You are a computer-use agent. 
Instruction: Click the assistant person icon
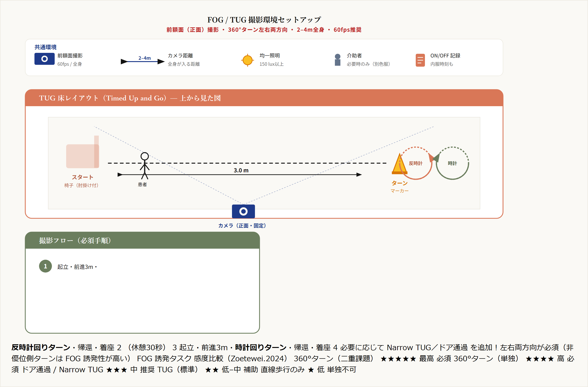pos(337,60)
